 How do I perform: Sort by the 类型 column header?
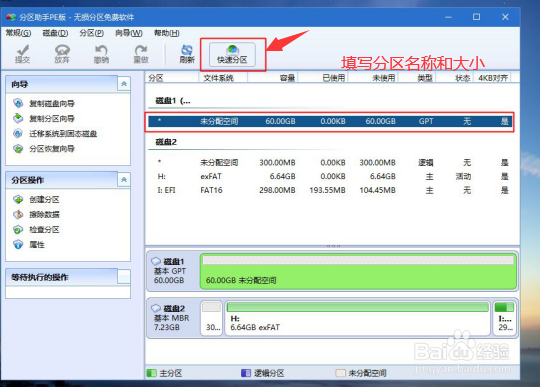click(417, 78)
